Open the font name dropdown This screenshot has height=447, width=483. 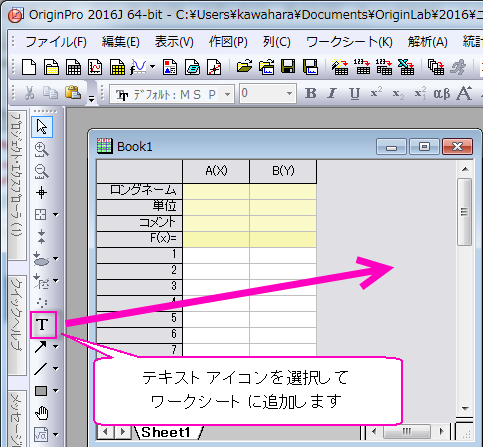click(227, 94)
